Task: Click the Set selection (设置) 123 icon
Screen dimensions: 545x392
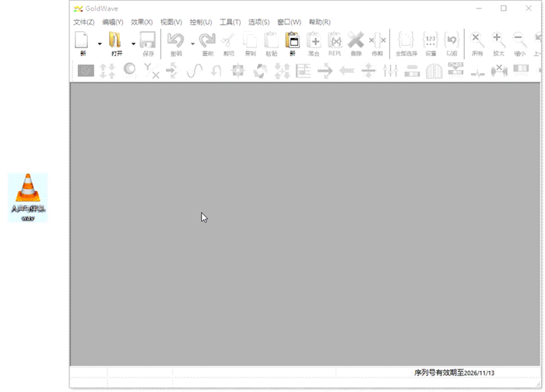Action: pyautogui.click(x=431, y=40)
